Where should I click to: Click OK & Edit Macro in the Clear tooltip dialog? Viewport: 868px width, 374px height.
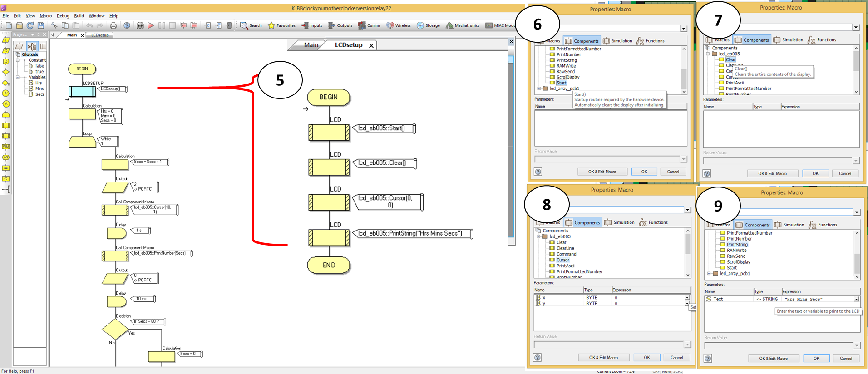click(x=772, y=173)
